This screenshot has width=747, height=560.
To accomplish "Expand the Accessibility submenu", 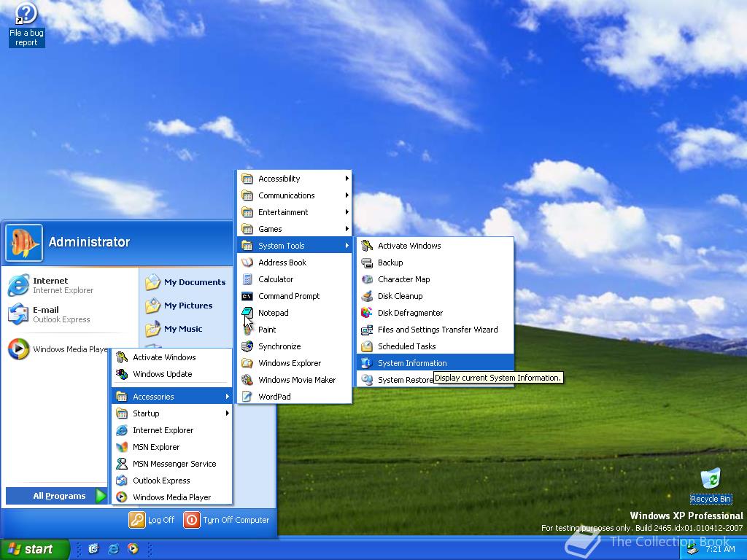I will tap(294, 179).
